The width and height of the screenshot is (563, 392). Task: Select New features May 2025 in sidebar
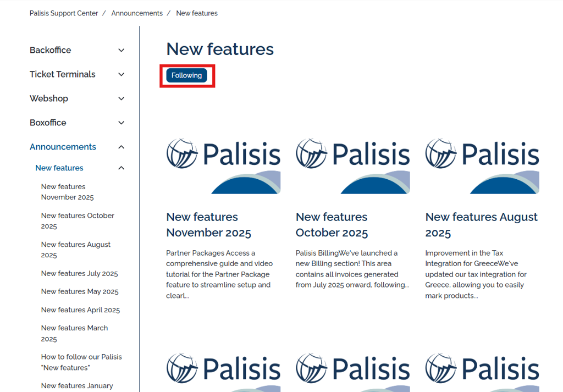pyautogui.click(x=80, y=291)
